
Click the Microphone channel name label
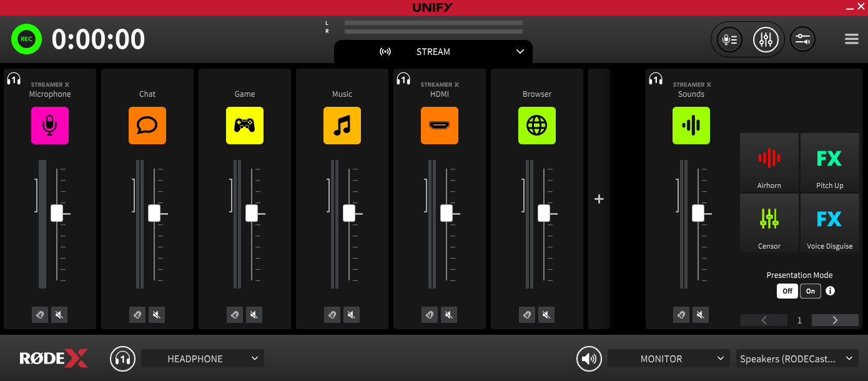(x=50, y=94)
